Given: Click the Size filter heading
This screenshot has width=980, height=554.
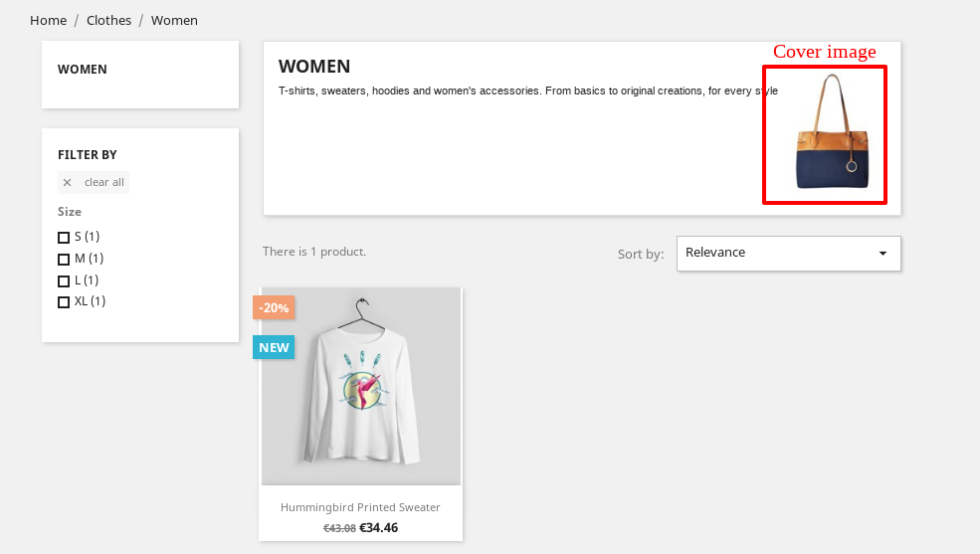Looking at the screenshot, I should click(70, 212).
